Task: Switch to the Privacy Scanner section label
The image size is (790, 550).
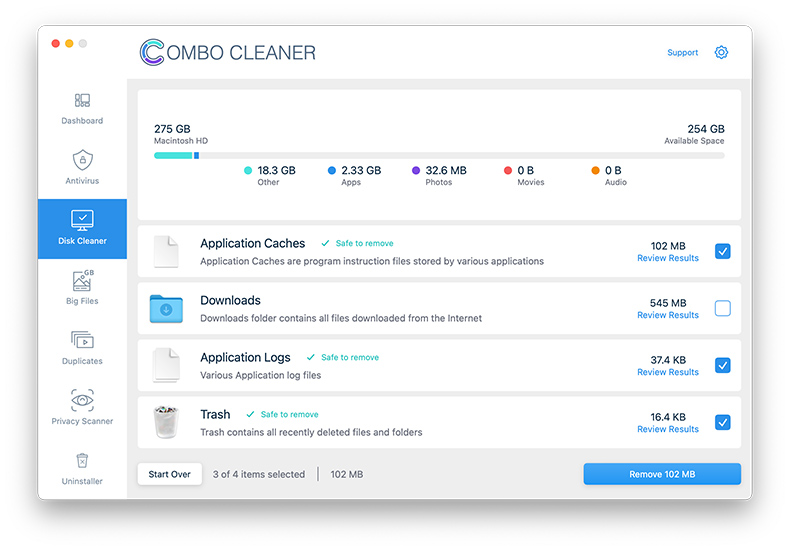Action: tap(82, 421)
